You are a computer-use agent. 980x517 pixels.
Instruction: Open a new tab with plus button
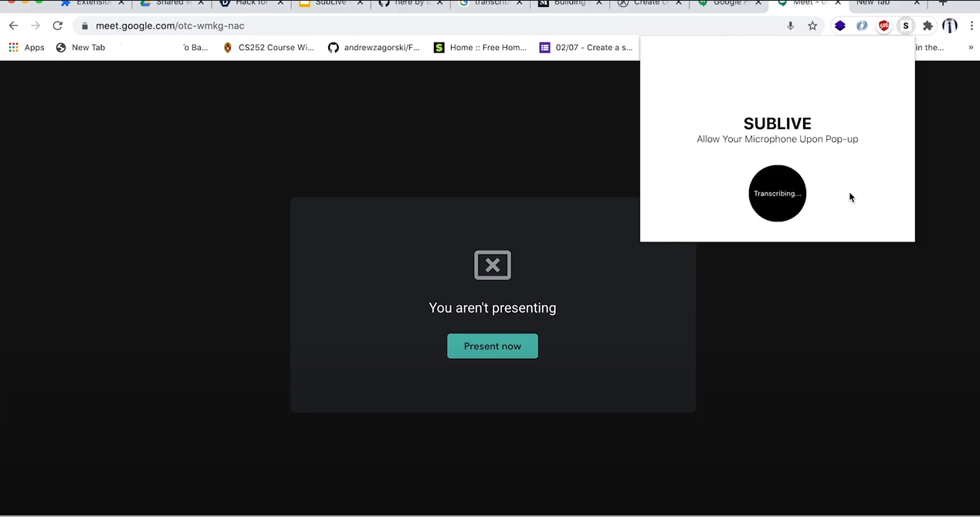942,3
